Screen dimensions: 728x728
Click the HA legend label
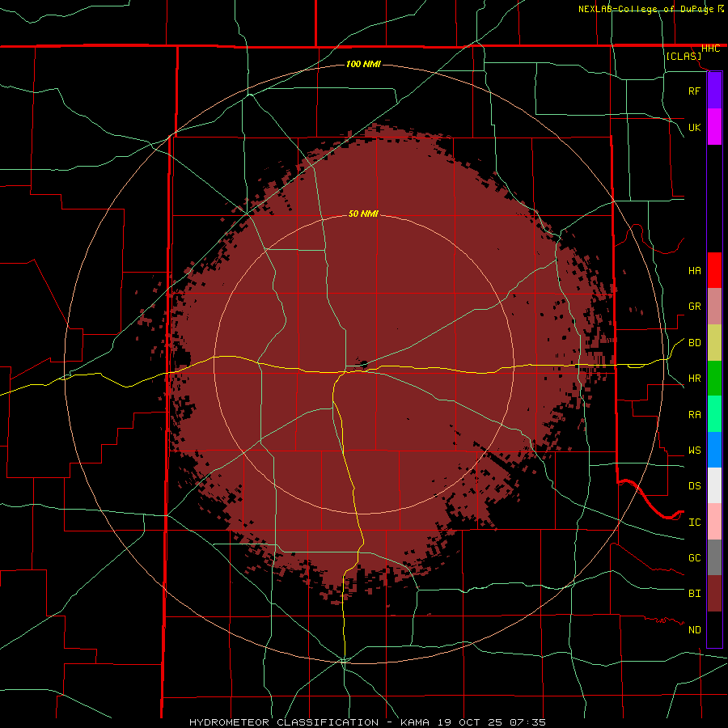pyautogui.click(x=695, y=271)
